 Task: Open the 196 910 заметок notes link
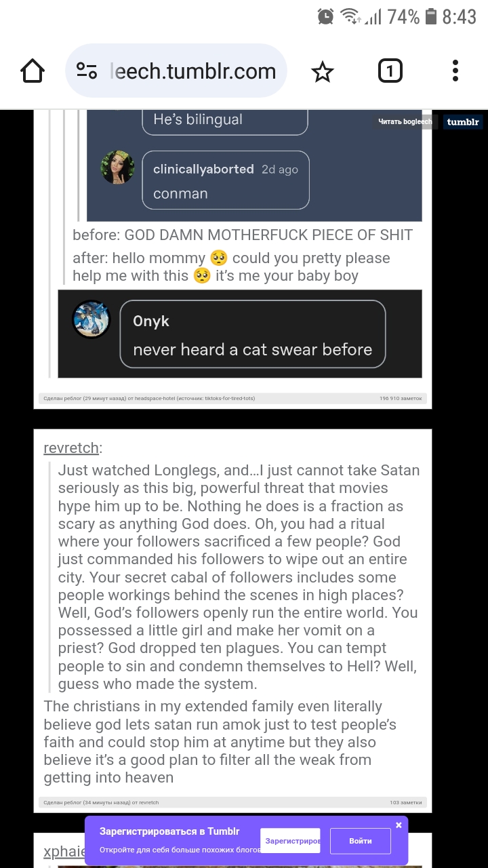401,398
